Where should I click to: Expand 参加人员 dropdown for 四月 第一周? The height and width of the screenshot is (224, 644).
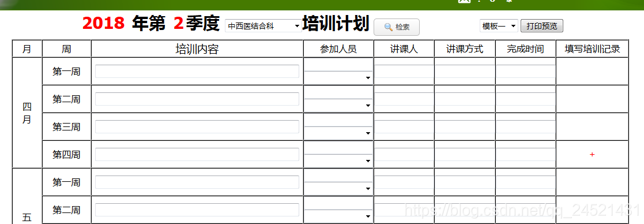click(x=338, y=78)
